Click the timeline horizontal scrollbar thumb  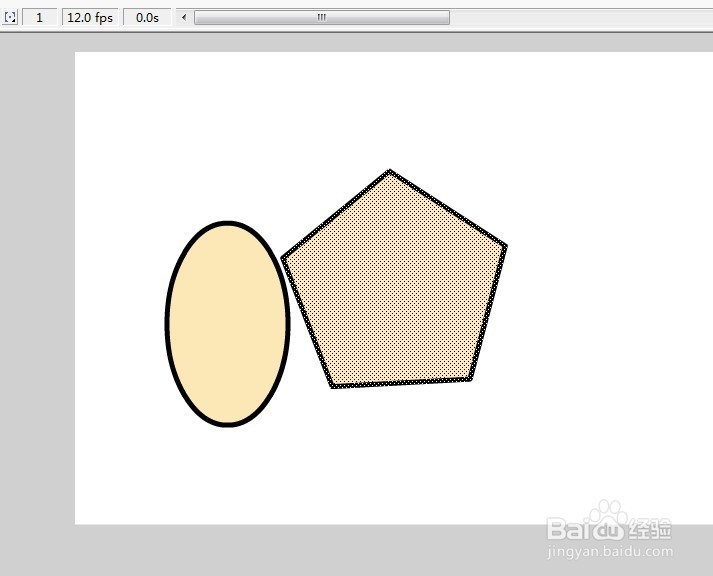pos(322,18)
